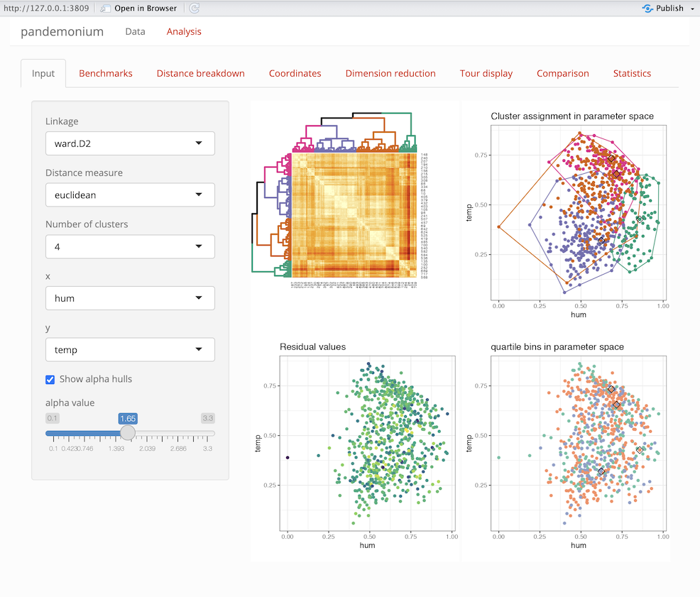Image resolution: width=700 pixels, height=597 pixels.
Task: Click the alpha value slider handle
Action: point(127,433)
